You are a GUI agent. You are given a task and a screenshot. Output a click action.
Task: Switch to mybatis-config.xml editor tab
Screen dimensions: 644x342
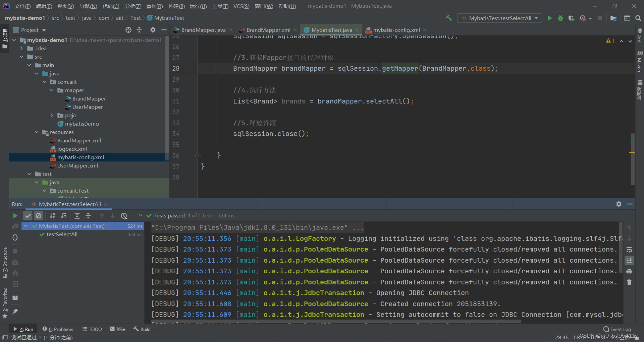(x=396, y=30)
